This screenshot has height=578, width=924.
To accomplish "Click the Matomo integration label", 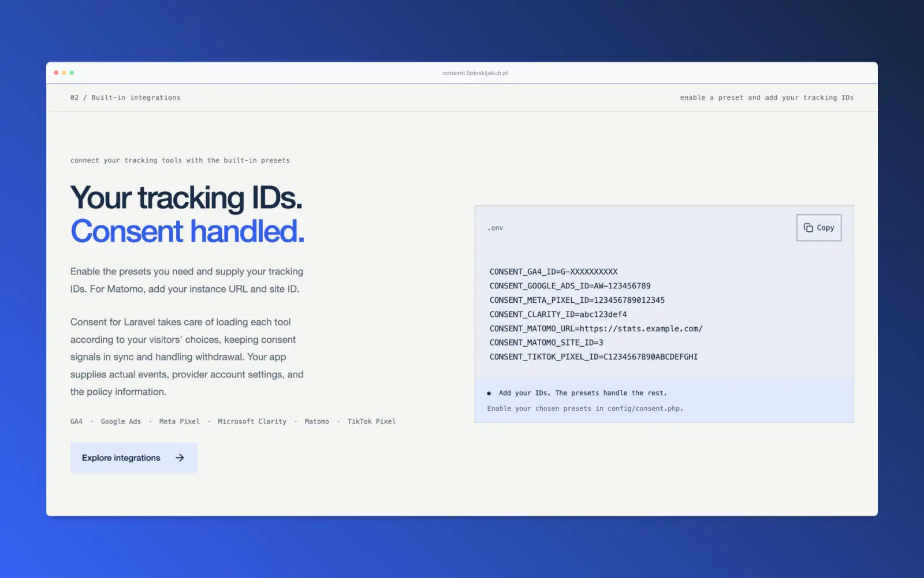I will point(316,421).
